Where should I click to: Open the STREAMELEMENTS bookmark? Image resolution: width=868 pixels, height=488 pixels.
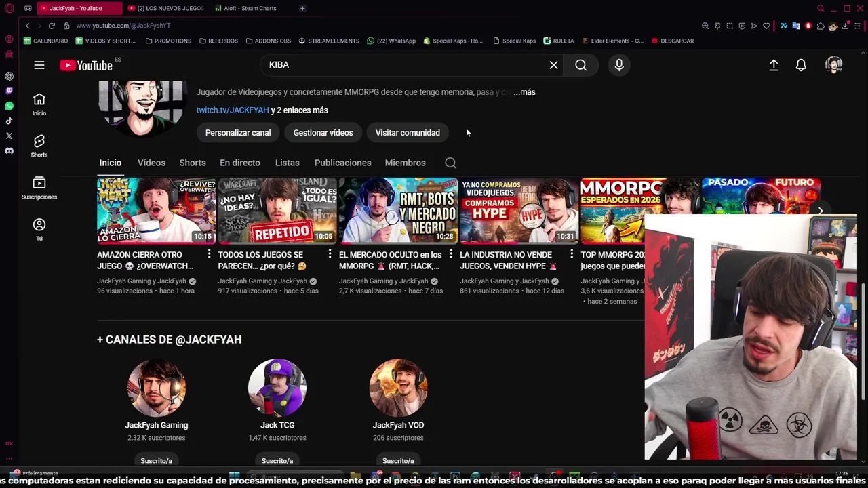point(329,41)
